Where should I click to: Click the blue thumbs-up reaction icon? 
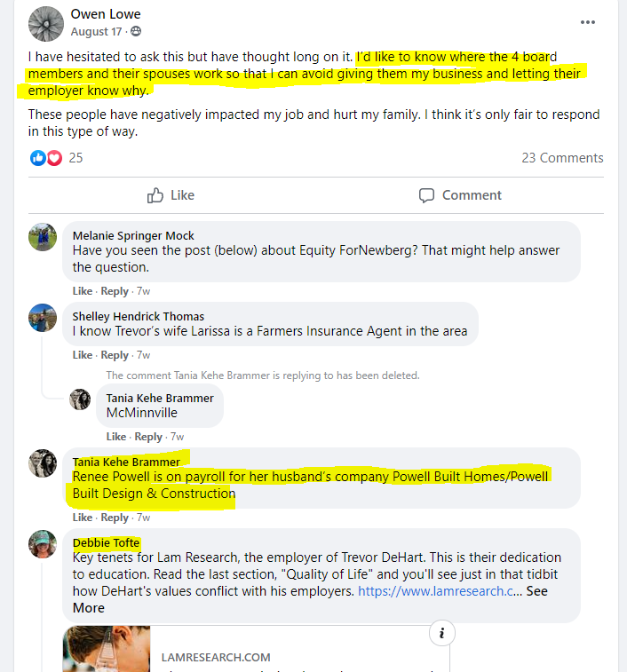point(37,158)
